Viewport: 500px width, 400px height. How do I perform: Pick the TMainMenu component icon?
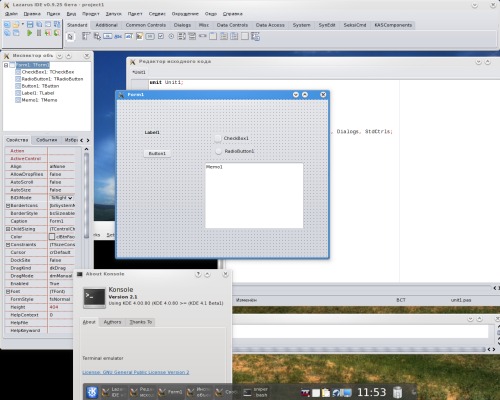click(x=86, y=36)
